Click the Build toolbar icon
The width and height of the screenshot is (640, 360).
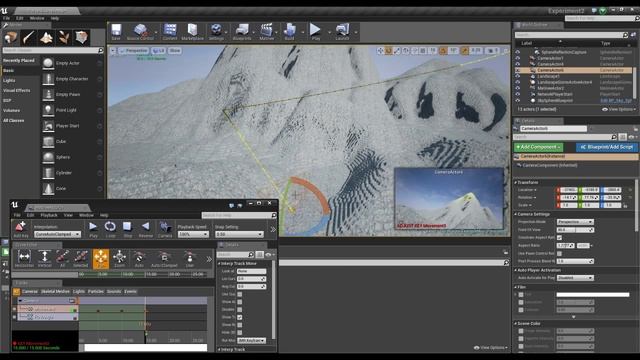point(289,32)
